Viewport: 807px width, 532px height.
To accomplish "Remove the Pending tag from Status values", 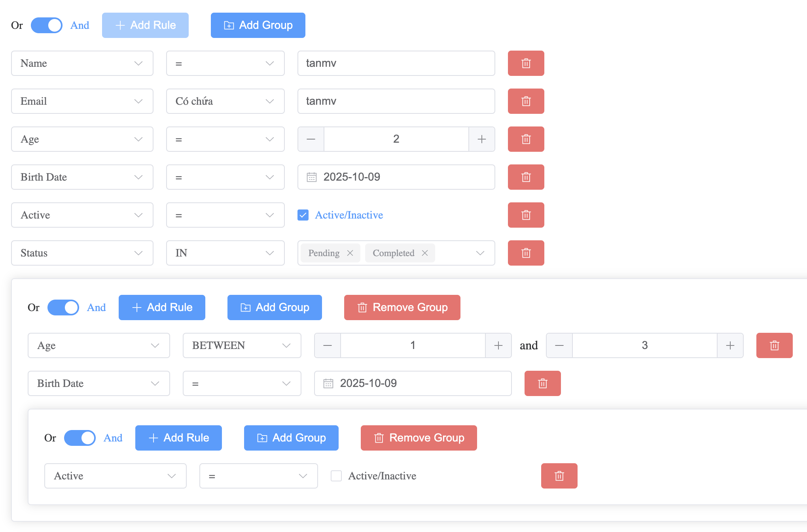I will click(350, 253).
